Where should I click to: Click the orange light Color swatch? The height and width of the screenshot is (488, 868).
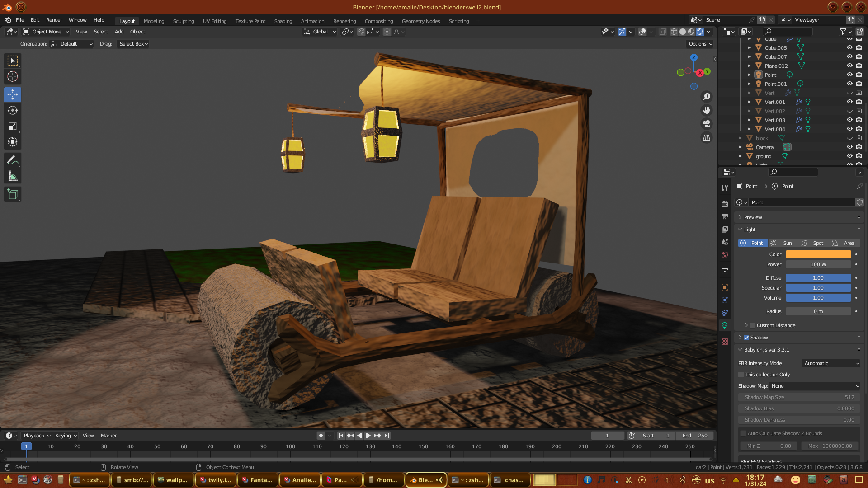click(x=818, y=254)
